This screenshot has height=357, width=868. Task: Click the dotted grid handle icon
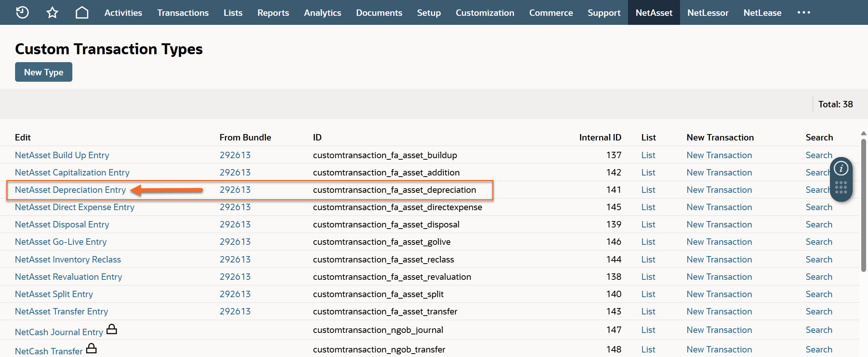tap(841, 187)
